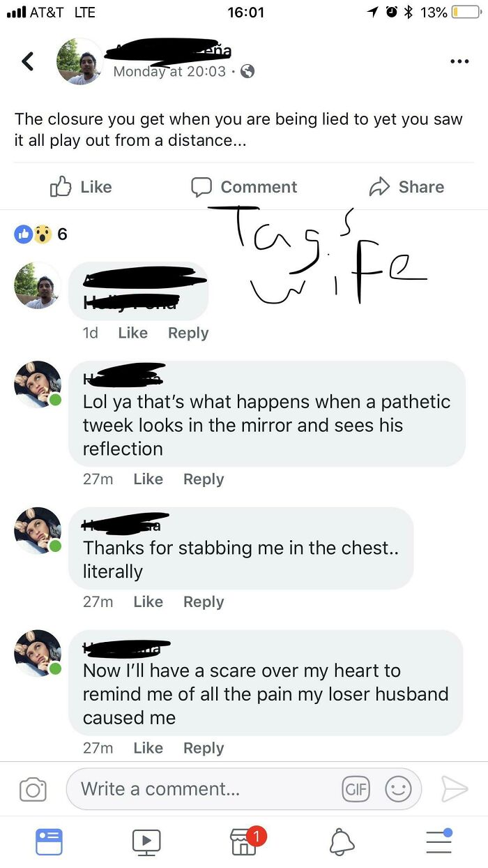Open the Notifications bell
This screenshot has height=868, width=488.
[x=341, y=841]
